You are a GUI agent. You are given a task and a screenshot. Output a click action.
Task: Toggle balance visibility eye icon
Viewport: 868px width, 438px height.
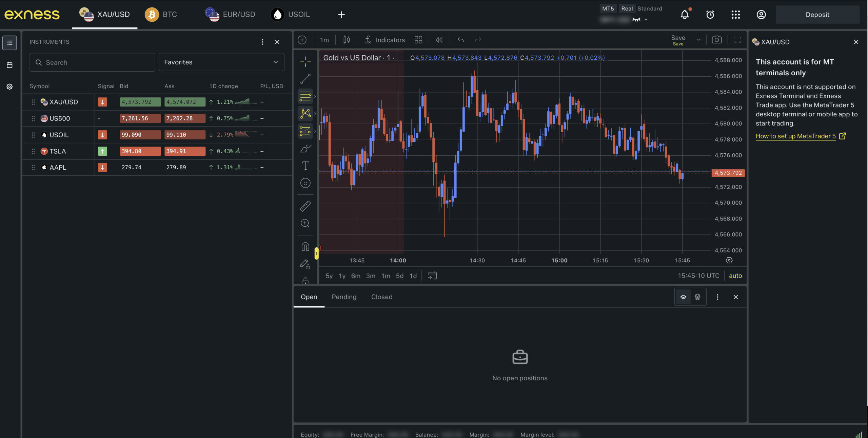636,20
